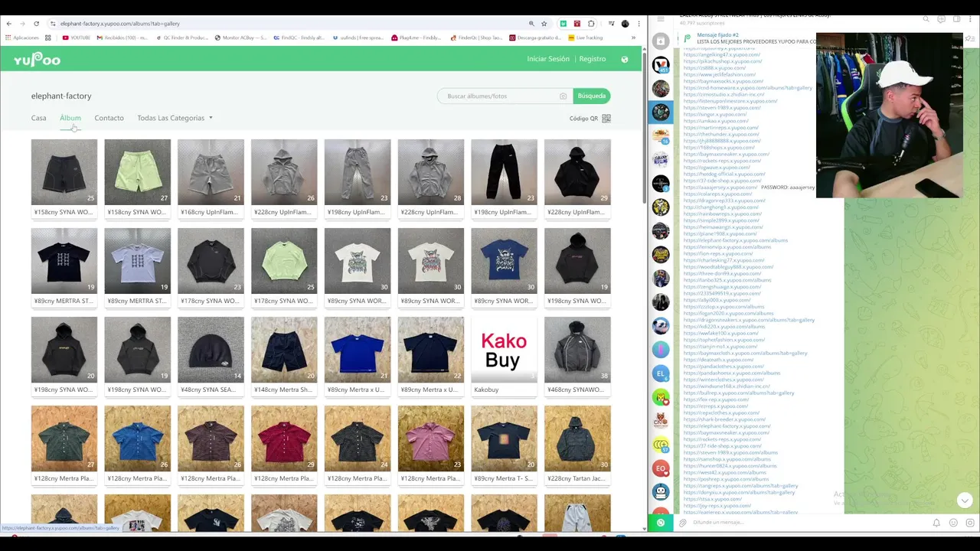Open ¥168cny UpInFlam grey shorts album
Viewport: 980px width, 551px height.
pos(211,178)
